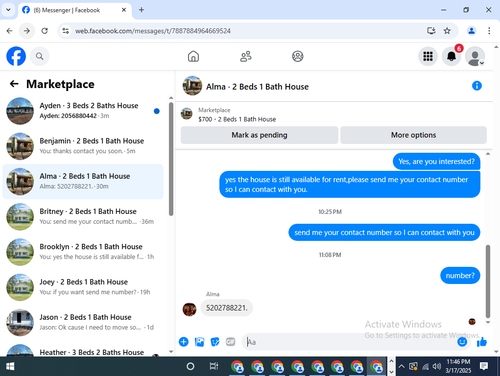
Task: Click the 'Yes, are you interested?' message
Action: pyautogui.click(x=436, y=162)
